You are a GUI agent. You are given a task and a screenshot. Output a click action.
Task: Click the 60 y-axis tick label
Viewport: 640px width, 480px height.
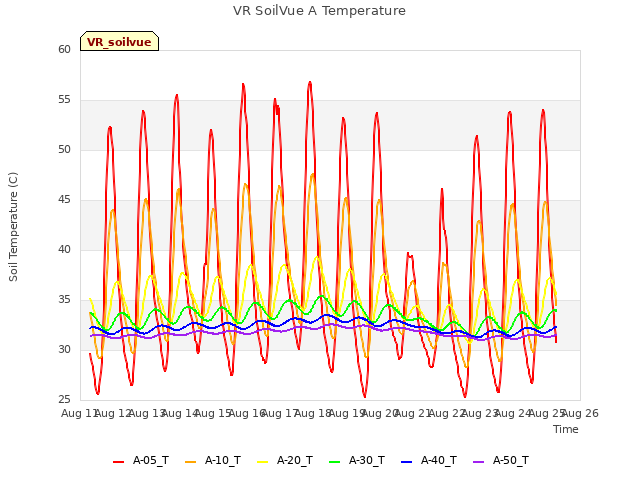pyautogui.click(x=64, y=49)
